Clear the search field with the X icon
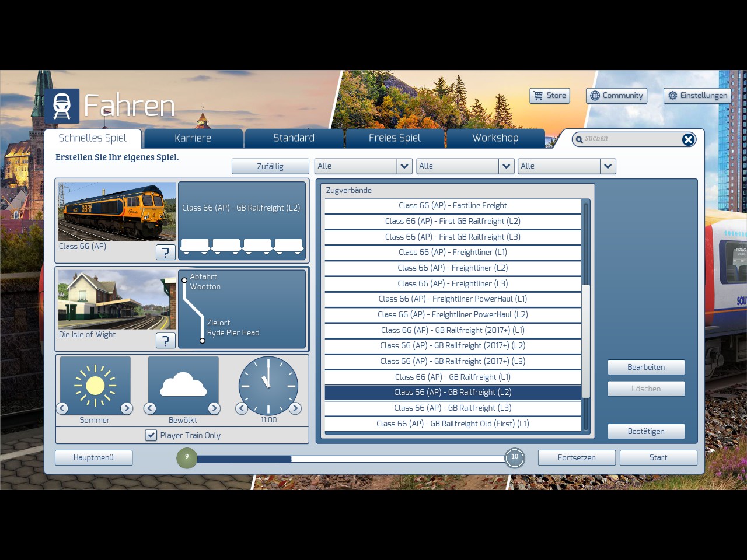747x560 pixels. (688, 139)
